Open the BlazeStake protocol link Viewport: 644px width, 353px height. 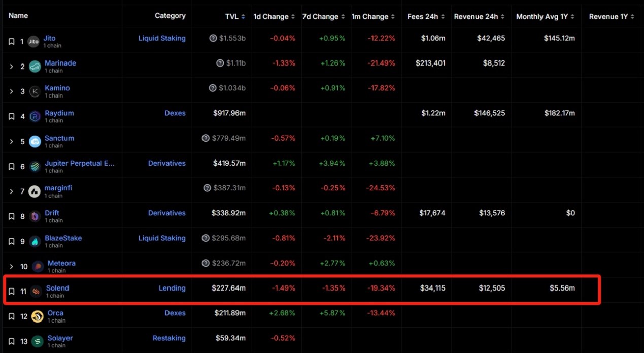click(63, 238)
